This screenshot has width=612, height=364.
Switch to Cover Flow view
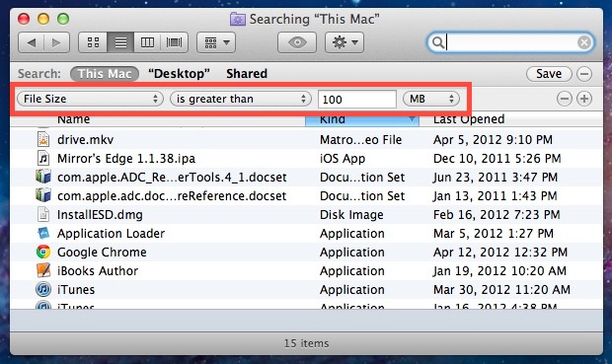174,42
